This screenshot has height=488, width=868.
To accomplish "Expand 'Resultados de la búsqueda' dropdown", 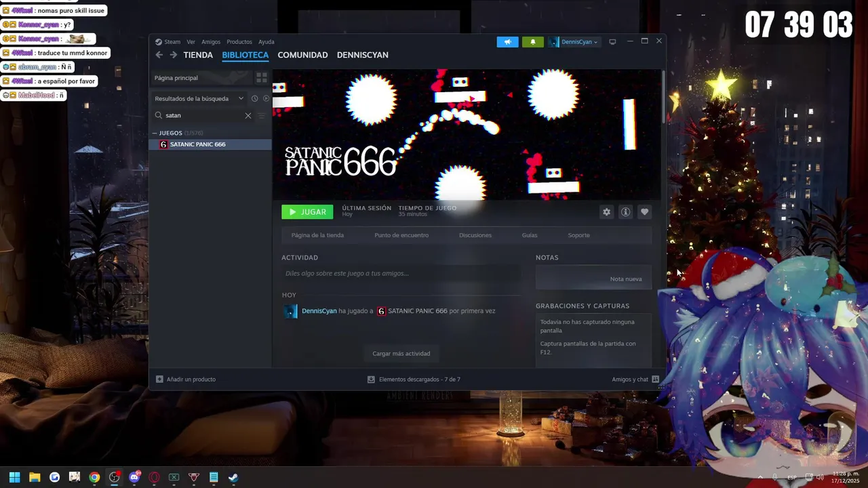I will click(x=199, y=98).
